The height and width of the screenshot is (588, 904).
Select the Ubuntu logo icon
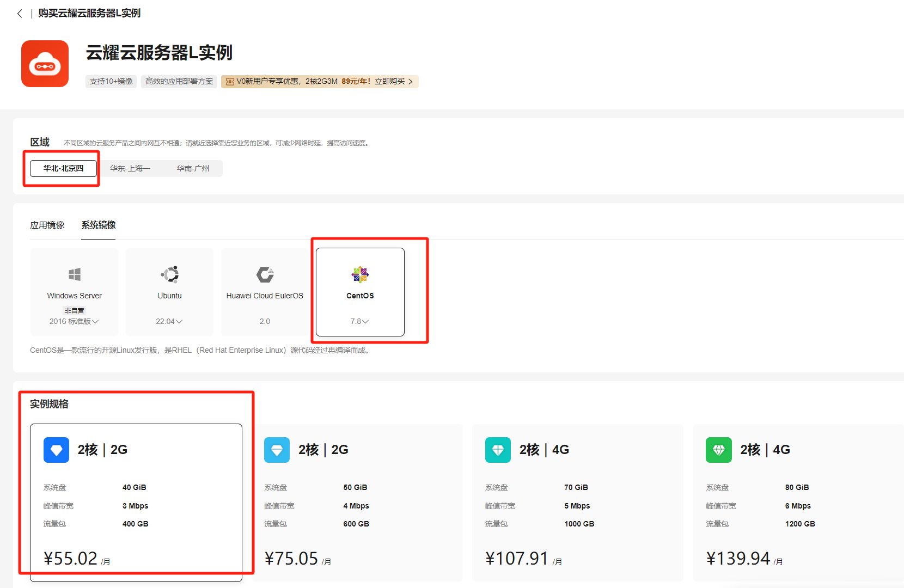tap(170, 274)
